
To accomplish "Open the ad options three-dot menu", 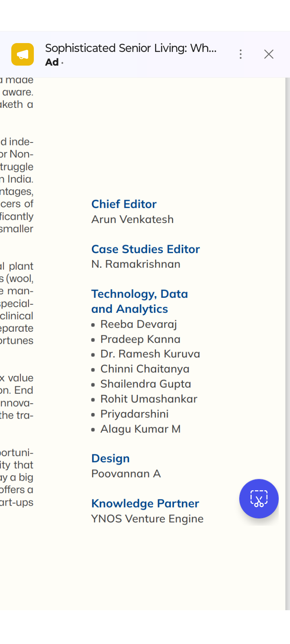I will (240, 54).
